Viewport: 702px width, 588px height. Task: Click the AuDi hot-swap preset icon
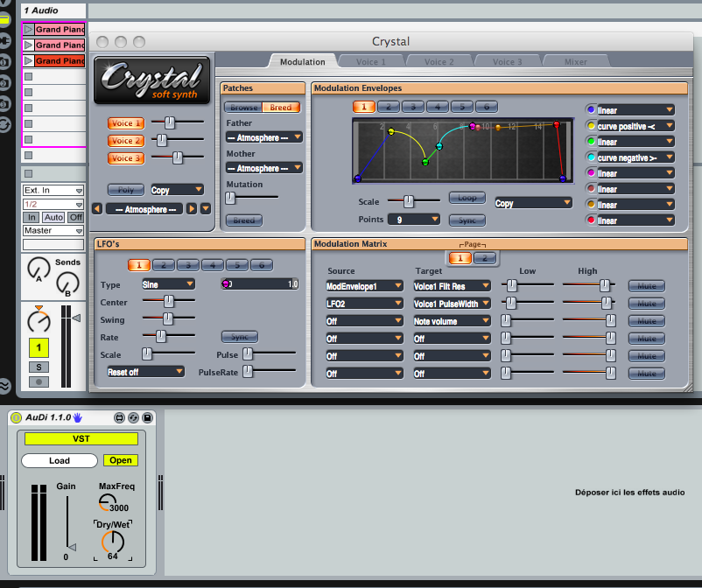133,418
